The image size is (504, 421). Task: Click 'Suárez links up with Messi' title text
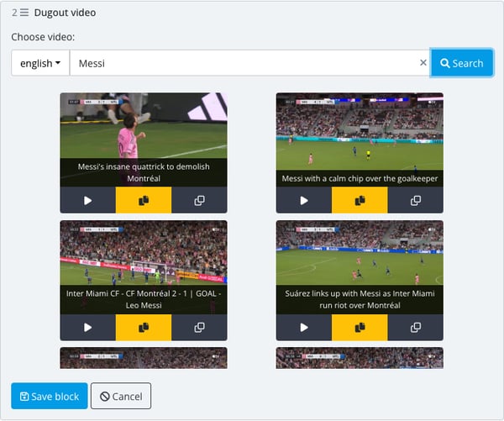pyautogui.click(x=360, y=299)
